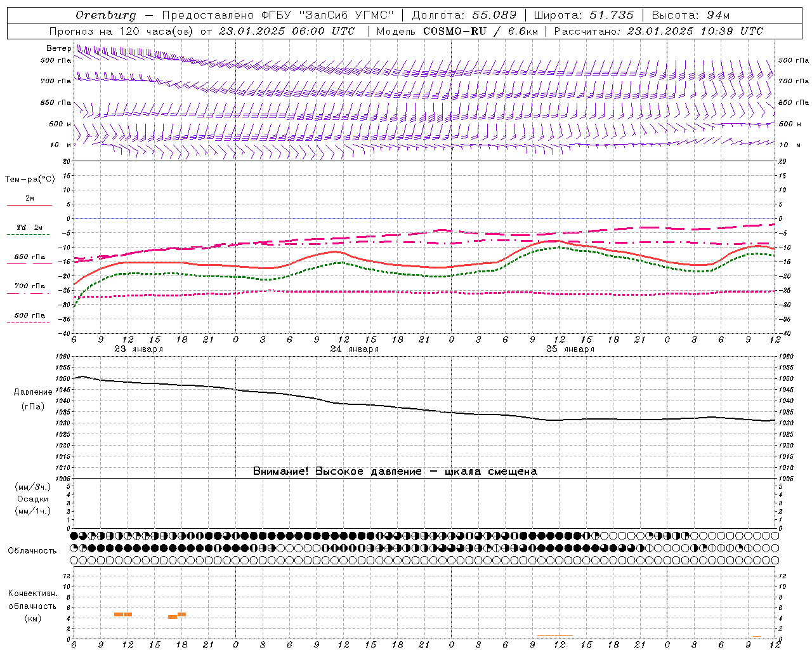Click the 'Долгота: 55.089' longitude value
812x650 pixels.
[464, 15]
